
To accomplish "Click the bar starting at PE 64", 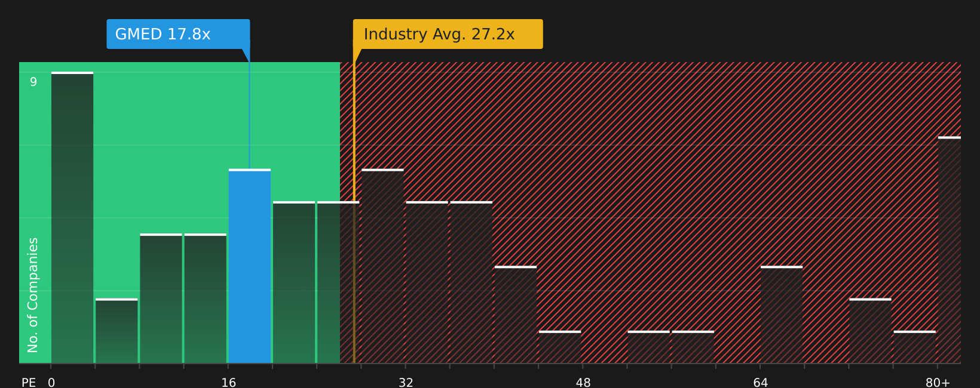I will coord(782,315).
